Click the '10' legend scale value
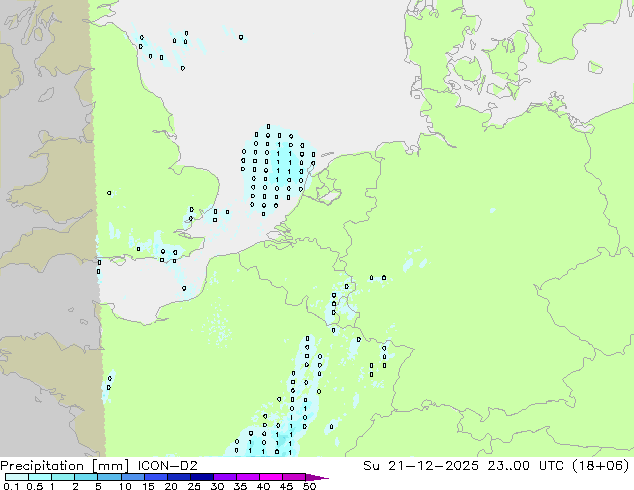 pyautogui.click(x=125, y=486)
